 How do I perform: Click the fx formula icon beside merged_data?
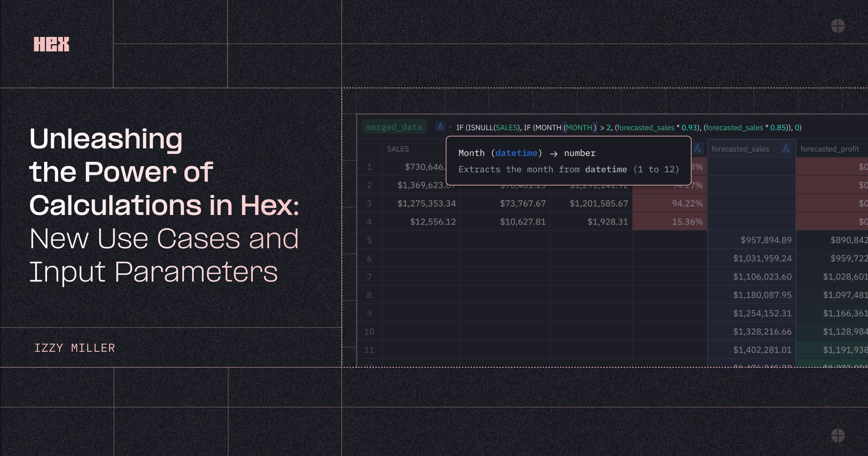click(x=441, y=127)
